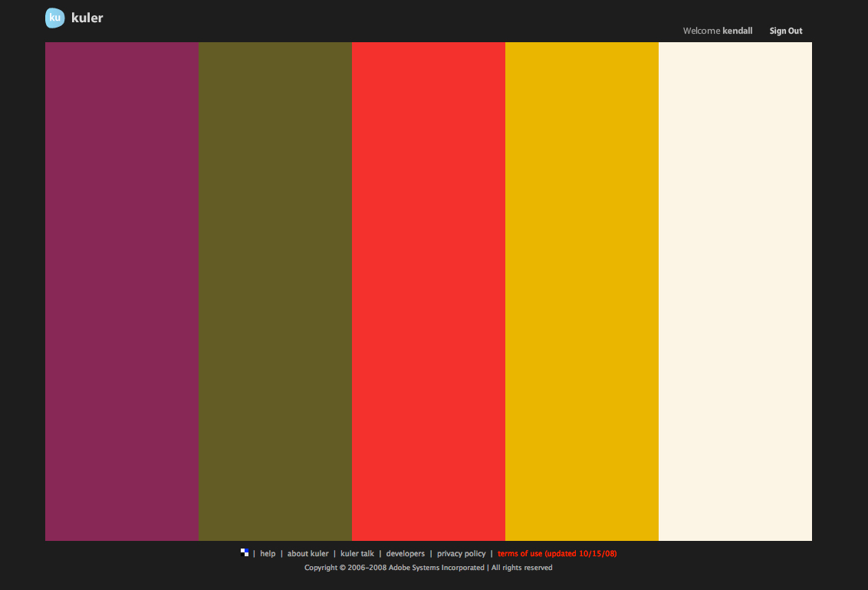Open the help link in footer
This screenshot has width=868, height=590.
[x=268, y=553]
